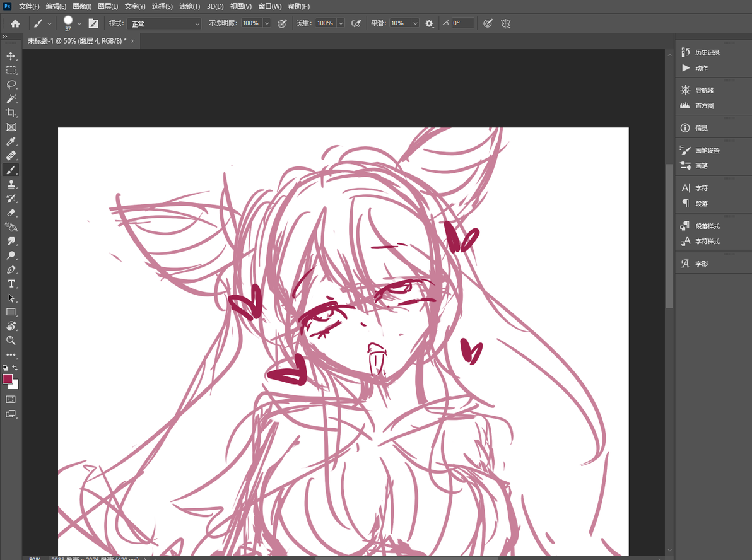Open the 滤镜(T) menu

click(189, 6)
